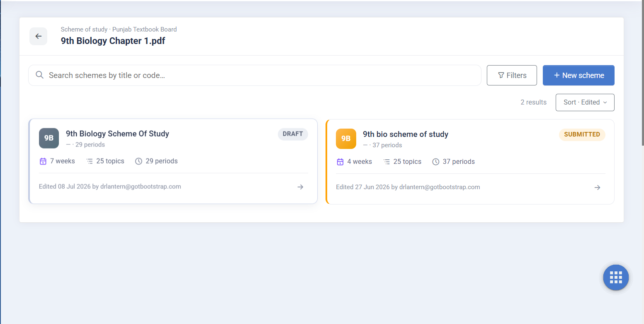Click the clock icon beside 37 periods
644x324 pixels.
click(436, 162)
